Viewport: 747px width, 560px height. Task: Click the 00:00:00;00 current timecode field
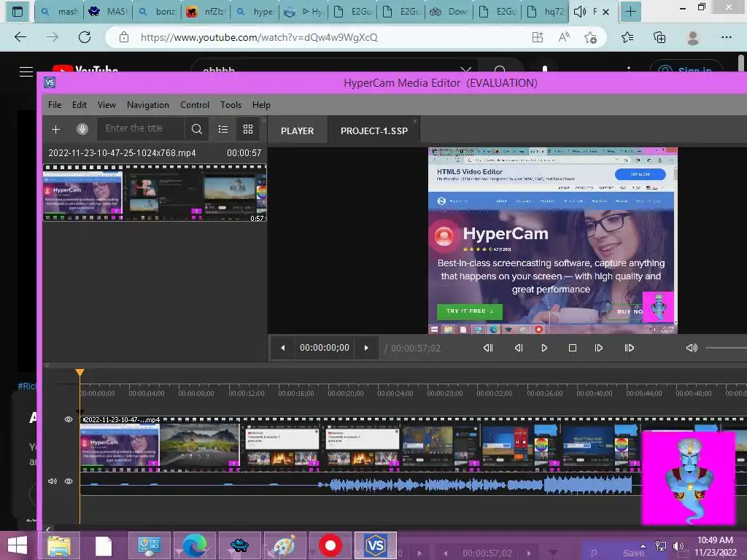point(325,348)
